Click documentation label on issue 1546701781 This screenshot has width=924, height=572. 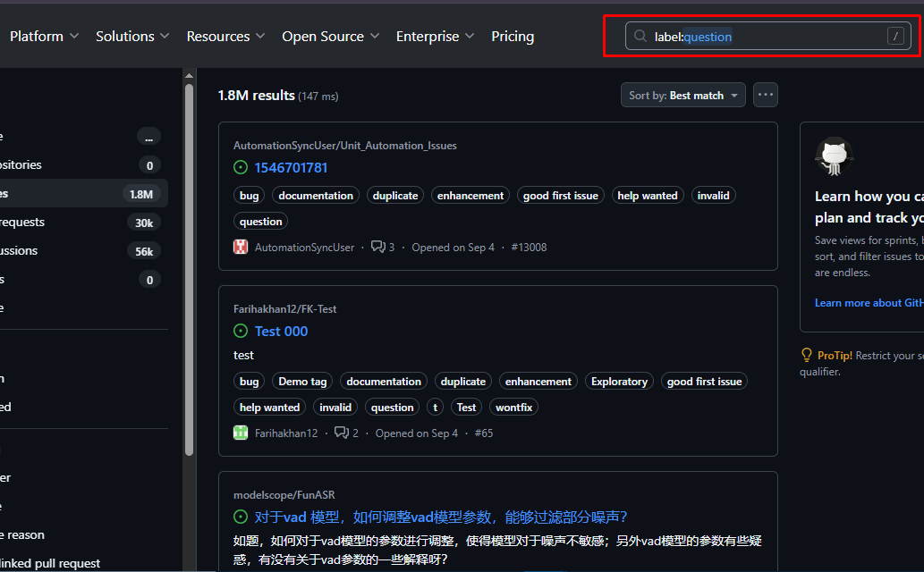coord(316,196)
